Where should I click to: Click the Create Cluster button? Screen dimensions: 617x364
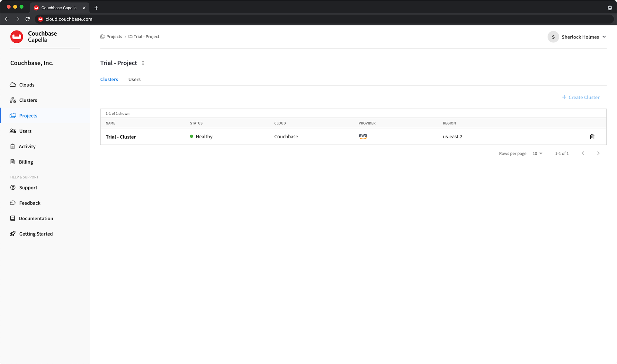(581, 97)
